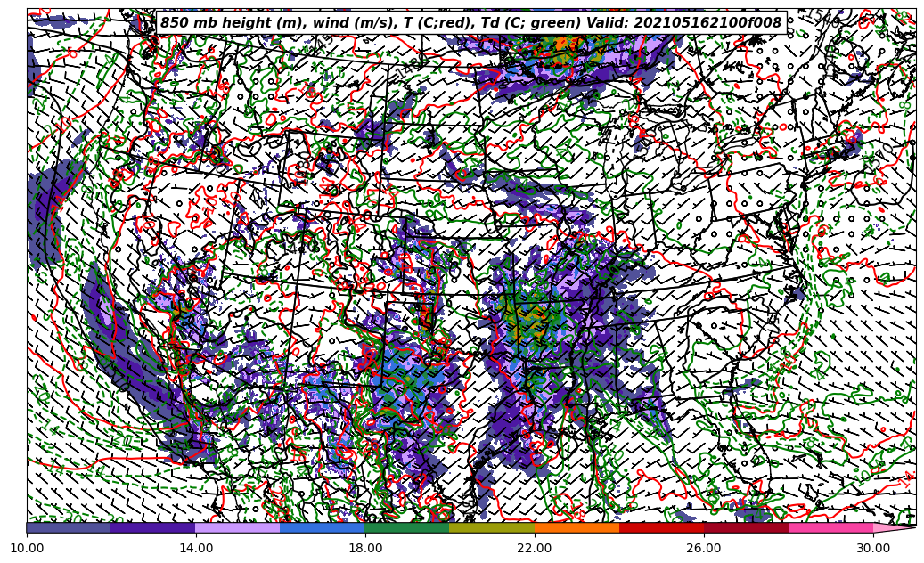Click the dark slate 10–12 colorbar segment

pyautogui.click(x=69, y=527)
